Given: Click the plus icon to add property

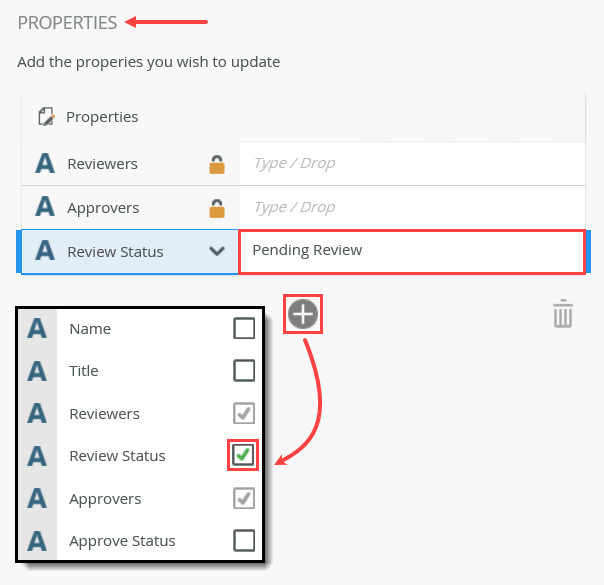Looking at the screenshot, I should point(303,314).
